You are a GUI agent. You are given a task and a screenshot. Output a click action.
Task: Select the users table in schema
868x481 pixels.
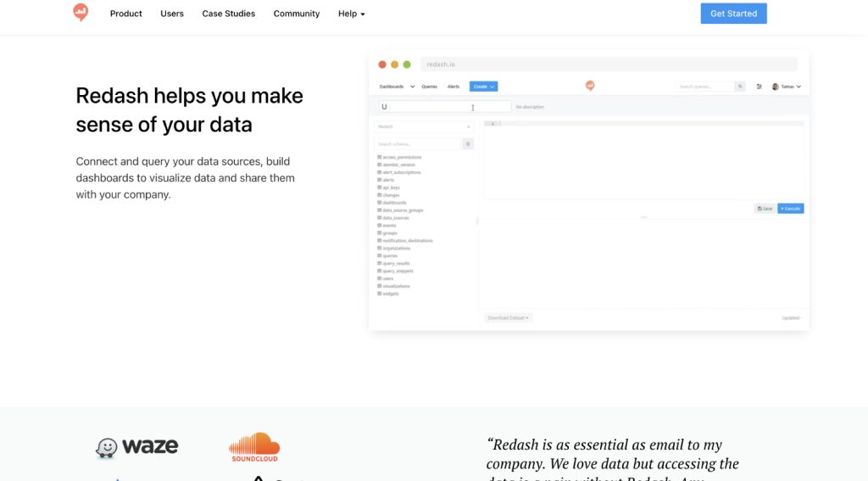[386, 279]
